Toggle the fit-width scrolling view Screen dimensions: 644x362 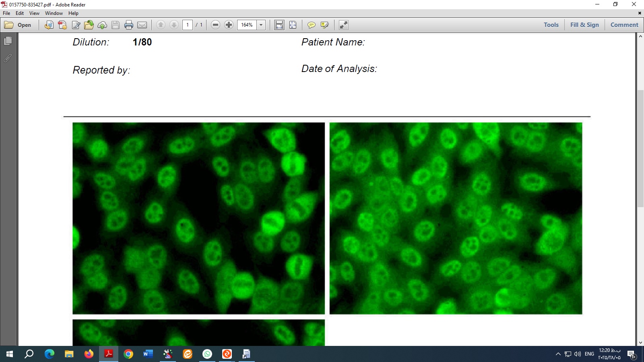tap(279, 25)
